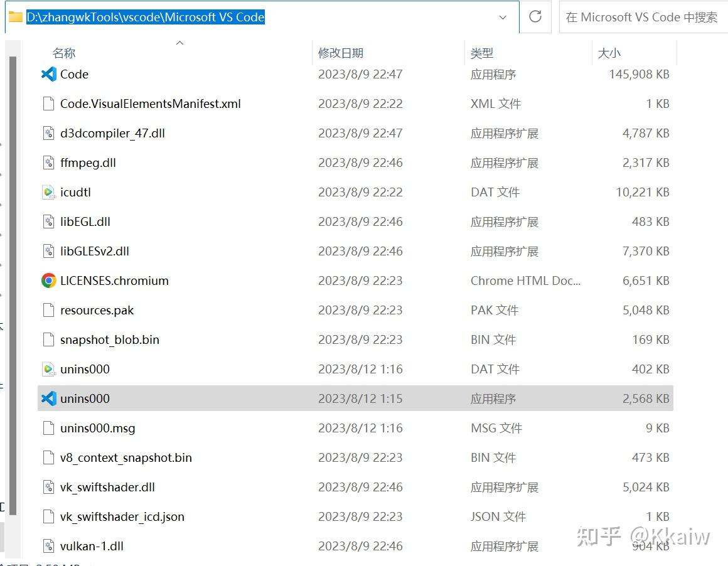The width and height of the screenshot is (728, 566).
Task: Click the vulkan-1.dll extension icon
Action: point(48,546)
